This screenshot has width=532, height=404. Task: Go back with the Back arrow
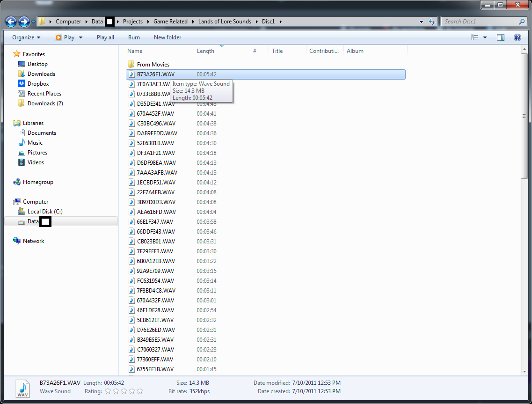[11, 22]
